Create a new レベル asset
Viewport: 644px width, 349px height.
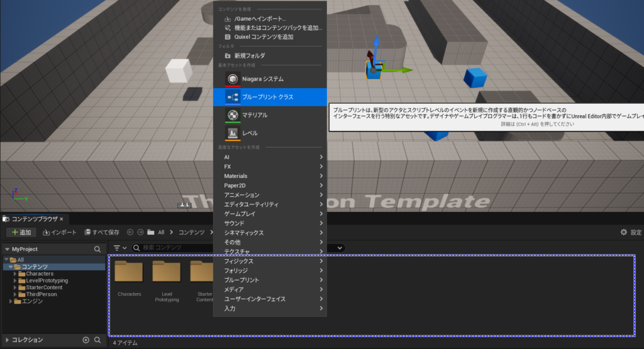click(x=270, y=133)
